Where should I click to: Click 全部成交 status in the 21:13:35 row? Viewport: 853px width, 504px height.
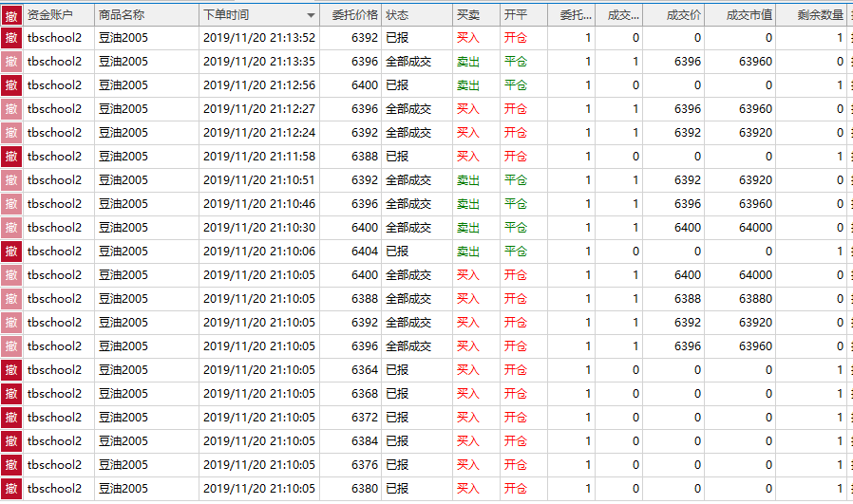pos(408,62)
